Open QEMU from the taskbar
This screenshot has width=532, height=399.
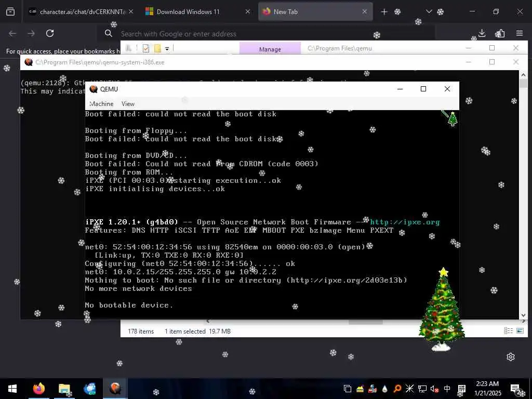pos(115,389)
